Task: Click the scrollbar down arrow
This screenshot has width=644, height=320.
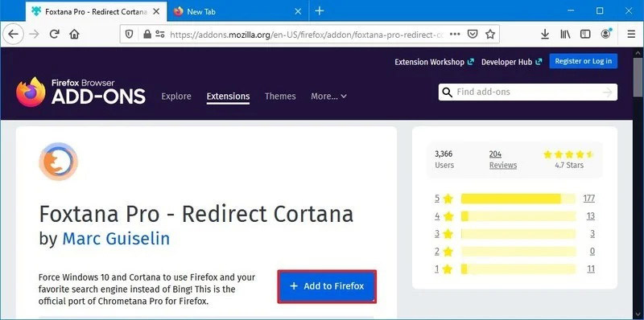Action: 638,314
